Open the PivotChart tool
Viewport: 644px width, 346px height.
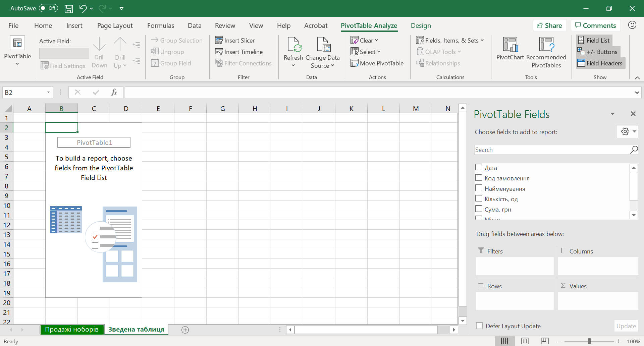click(509, 50)
